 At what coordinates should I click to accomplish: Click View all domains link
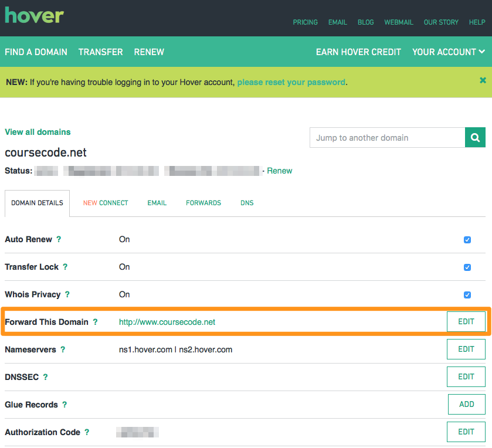click(38, 132)
